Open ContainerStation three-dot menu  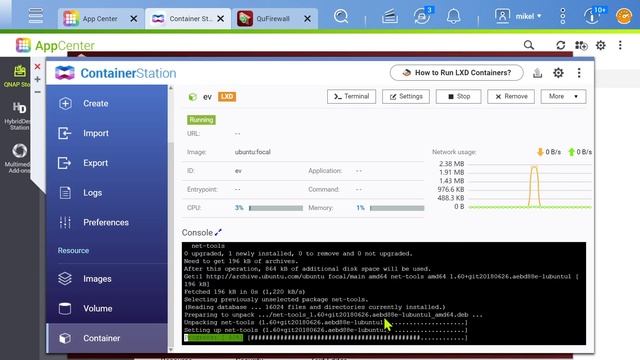pos(579,73)
